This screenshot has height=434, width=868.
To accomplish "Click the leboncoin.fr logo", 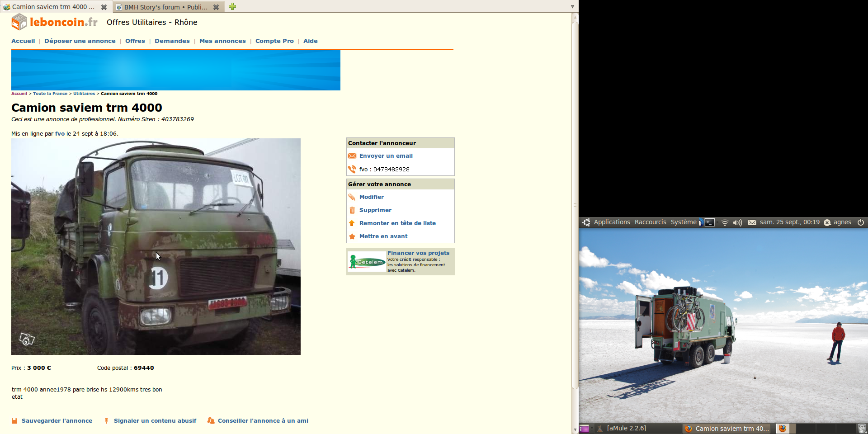I will (x=54, y=22).
